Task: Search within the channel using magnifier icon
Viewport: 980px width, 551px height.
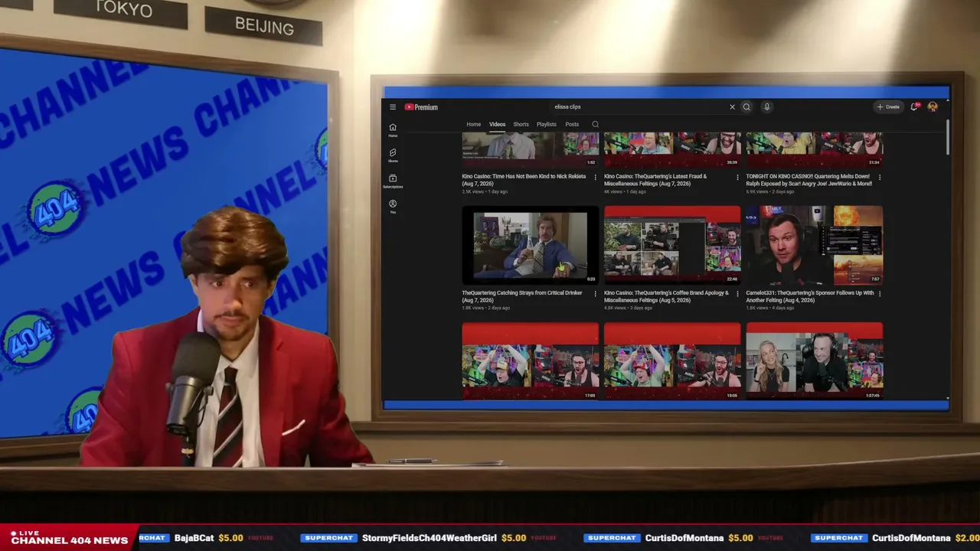Action: [x=595, y=124]
